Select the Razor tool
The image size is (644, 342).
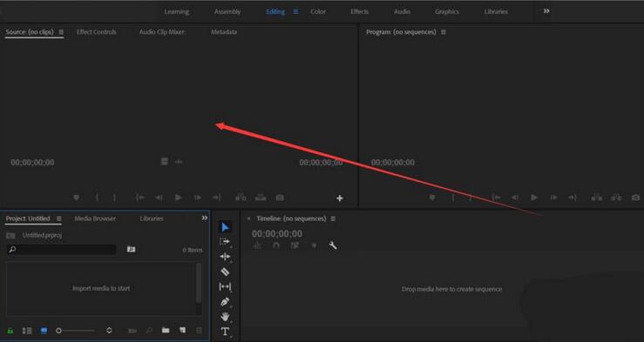[225, 272]
